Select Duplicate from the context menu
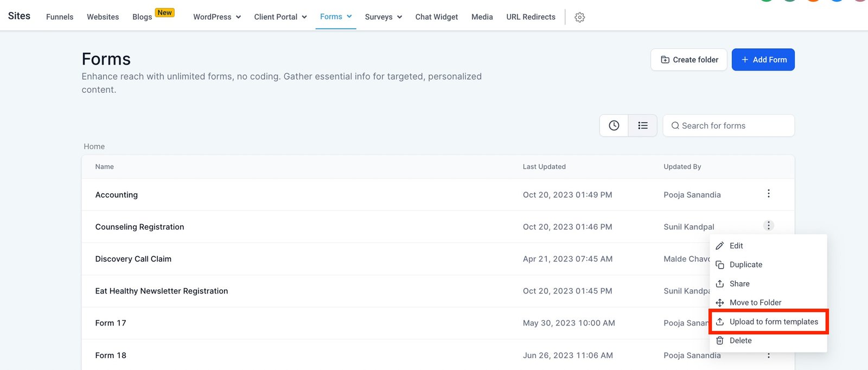The width and height of the screenshot is (868, 370). [745, 265]
